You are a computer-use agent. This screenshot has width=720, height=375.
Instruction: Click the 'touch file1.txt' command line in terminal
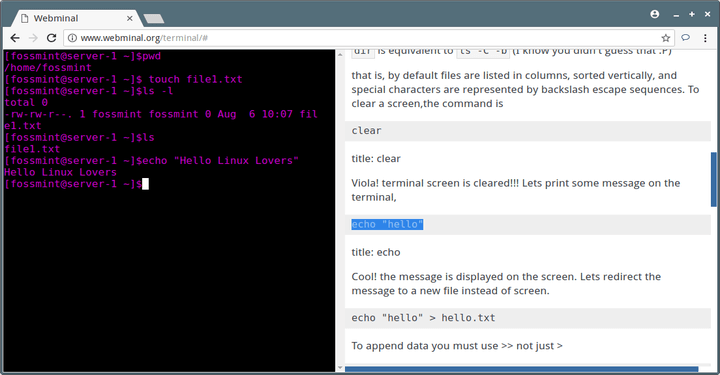point(123,79)
